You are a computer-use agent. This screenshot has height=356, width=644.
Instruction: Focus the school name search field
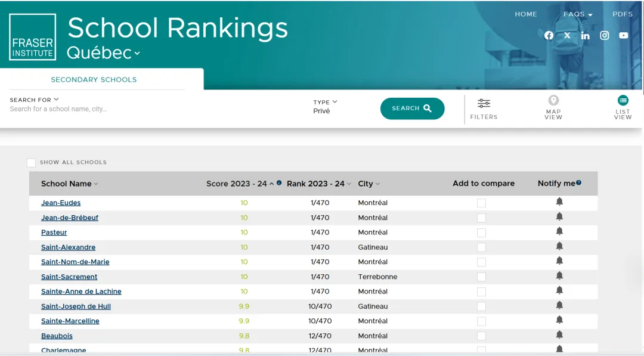pos(58,109)
